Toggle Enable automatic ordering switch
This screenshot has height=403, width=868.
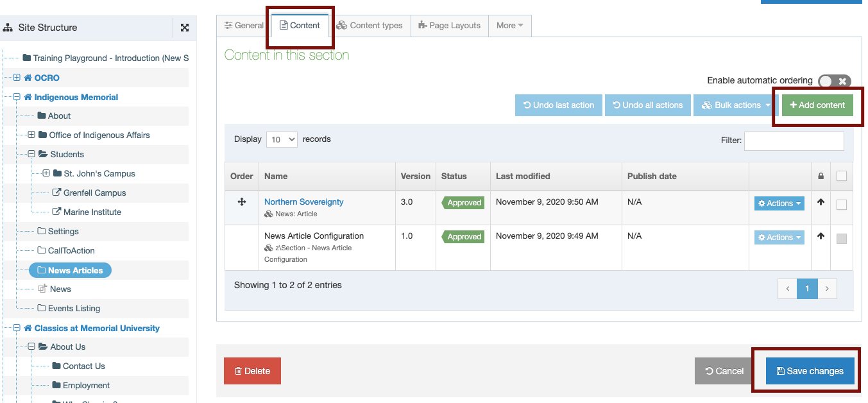(x=835, y=81)
